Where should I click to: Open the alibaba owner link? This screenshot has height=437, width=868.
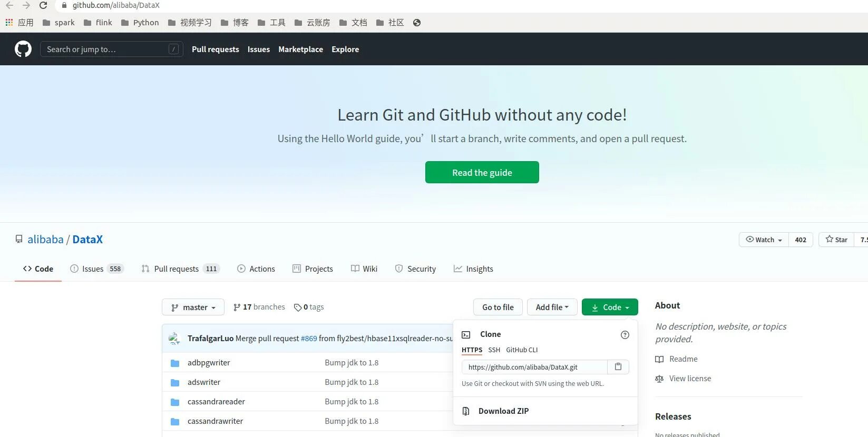45,240
